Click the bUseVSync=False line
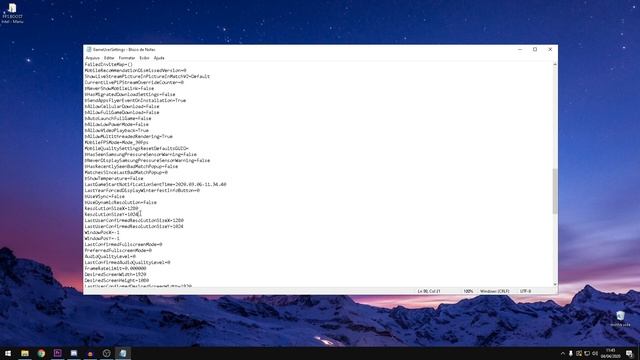Image resolution: width=640 pixels, height=360 pixels. [x=104, y=196]
